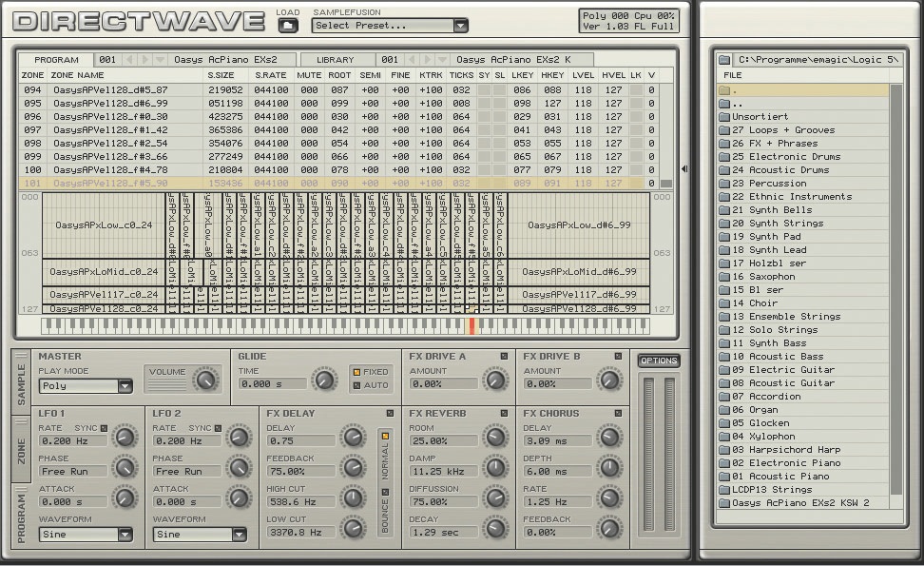Go to the previous library arrow
Image resolution: width=924 pixels, height=566 pixels.
click(412, 60)
